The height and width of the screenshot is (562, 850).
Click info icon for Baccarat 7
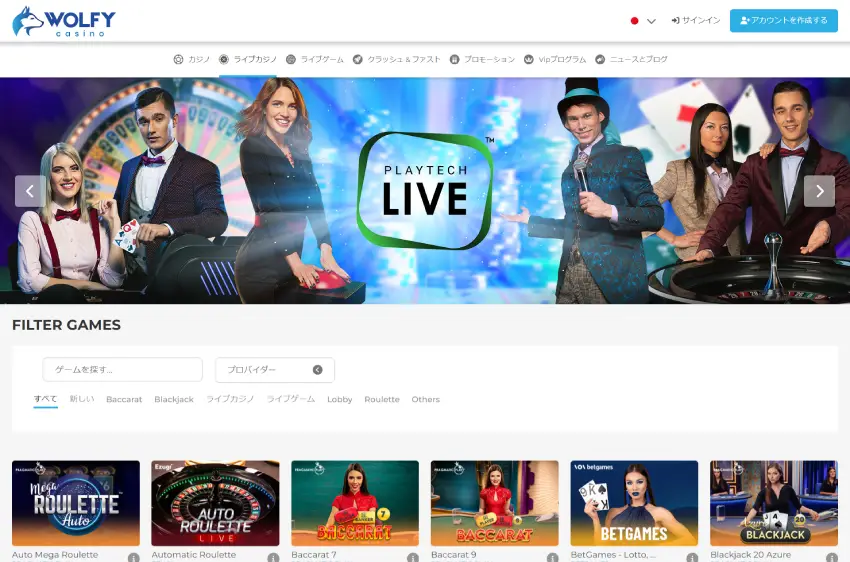pos(413,558)
